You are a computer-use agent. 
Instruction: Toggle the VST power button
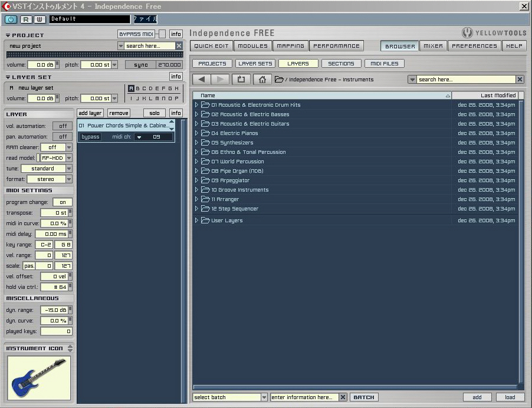click(11, 19)
